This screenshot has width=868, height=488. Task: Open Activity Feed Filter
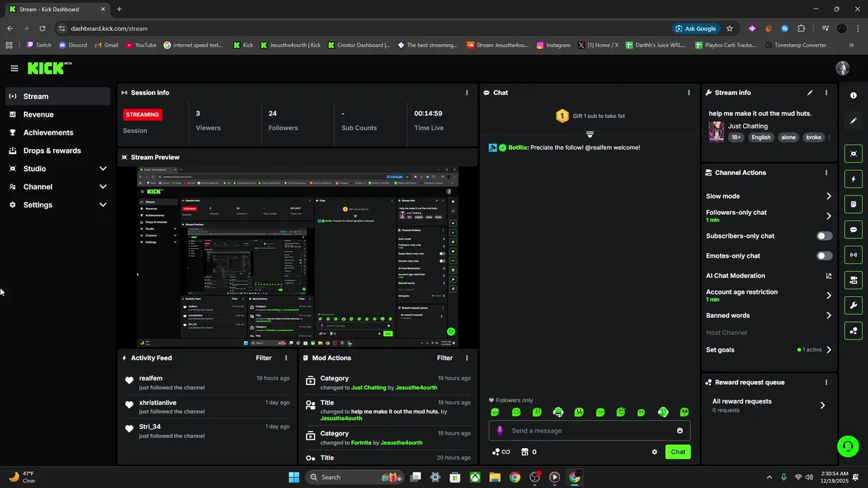264,358
